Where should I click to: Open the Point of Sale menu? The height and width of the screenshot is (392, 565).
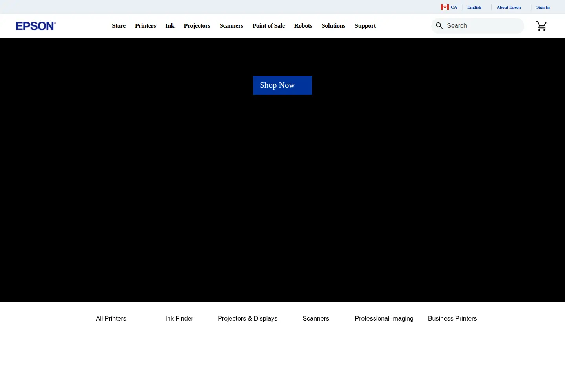(268, 26)
